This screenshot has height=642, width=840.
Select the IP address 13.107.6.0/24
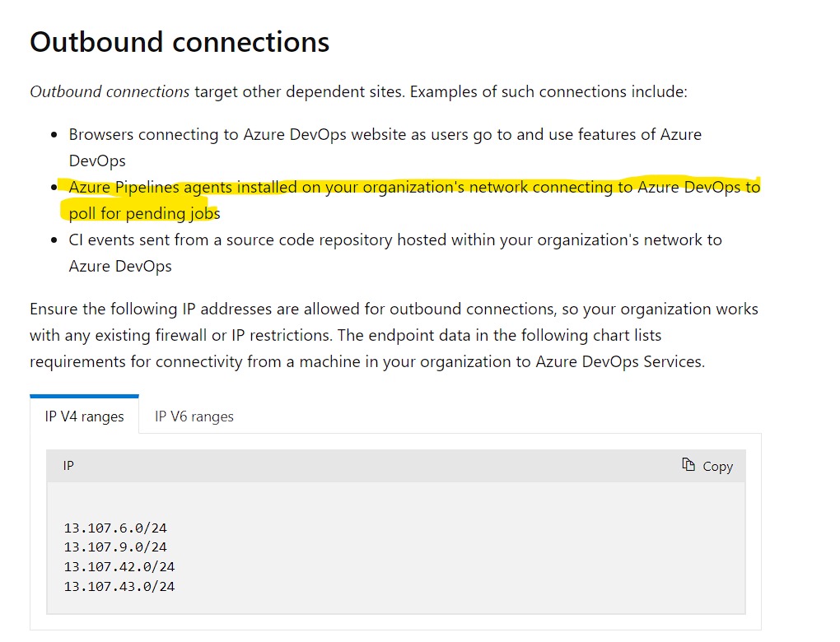coord(116,528)
